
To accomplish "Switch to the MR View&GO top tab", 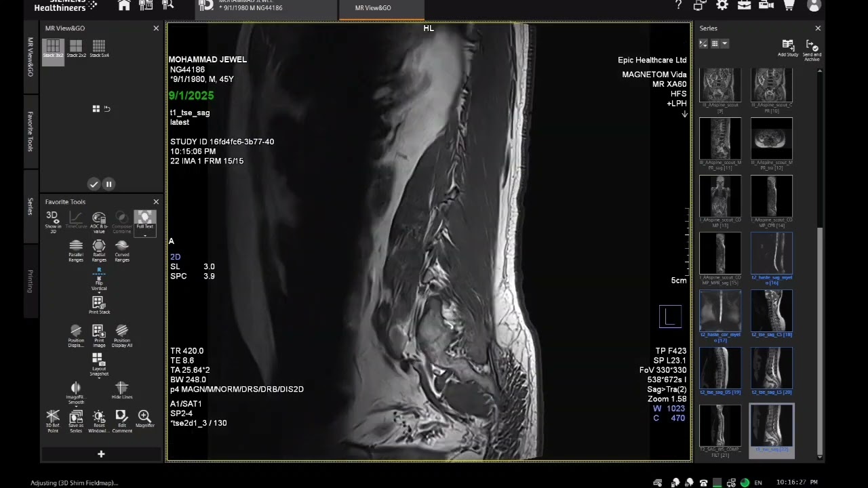I will 382,8.
